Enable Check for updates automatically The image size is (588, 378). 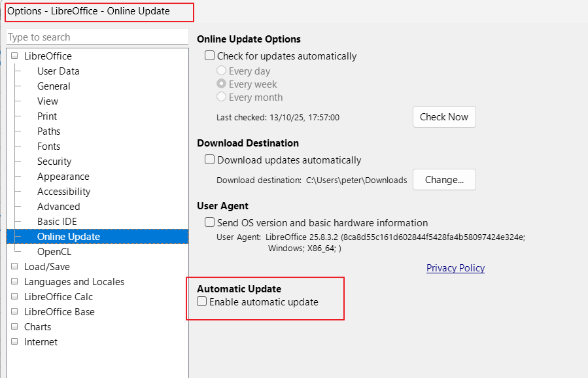pyautogui.click(x=210, y=56)
